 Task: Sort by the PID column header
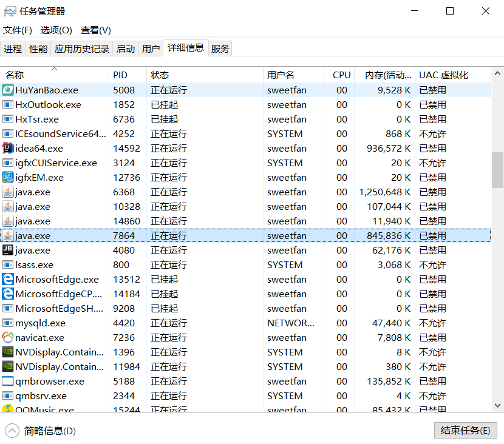coord(128,75)
